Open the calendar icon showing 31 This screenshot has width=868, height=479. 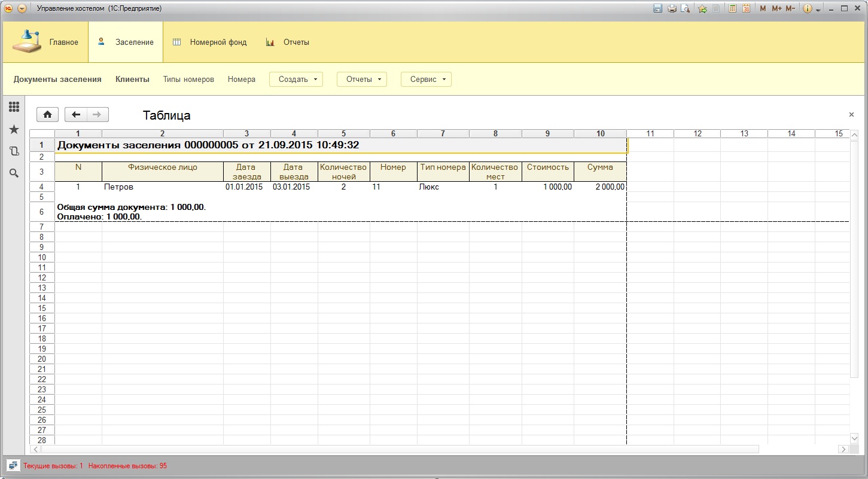click(x=747, y=9)
